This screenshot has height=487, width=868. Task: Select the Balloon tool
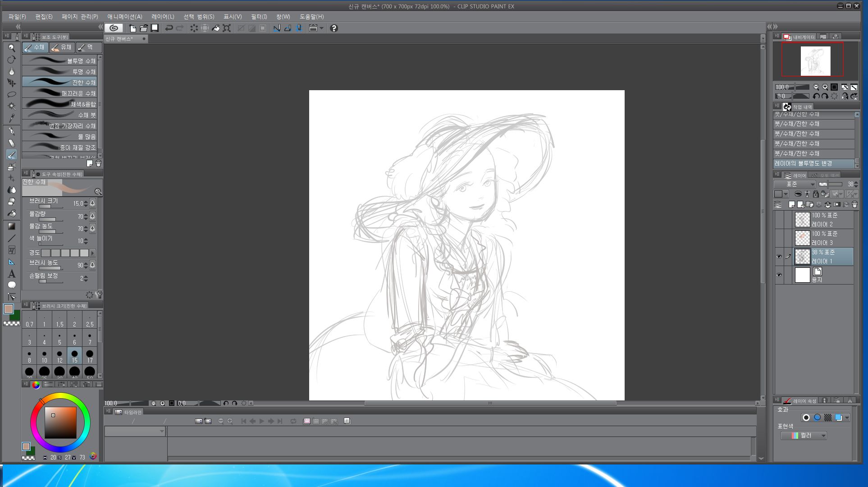tap(12, 285)
